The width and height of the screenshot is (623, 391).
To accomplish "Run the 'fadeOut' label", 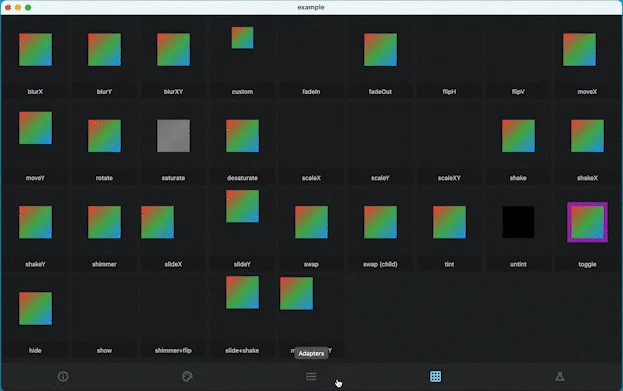I will coord(380,92).
